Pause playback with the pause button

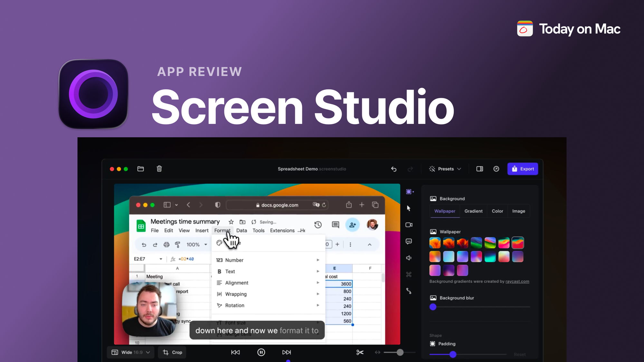pos(261,352)
